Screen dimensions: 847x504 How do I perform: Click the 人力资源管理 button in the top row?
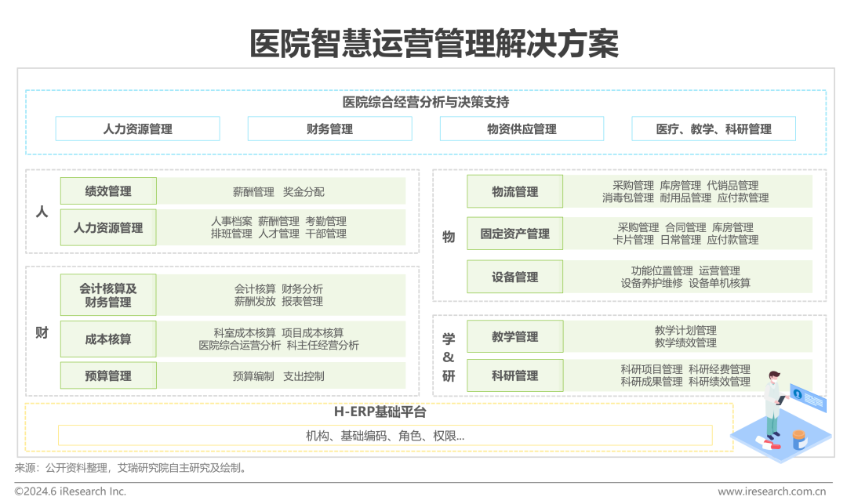[x=137, y=129]
